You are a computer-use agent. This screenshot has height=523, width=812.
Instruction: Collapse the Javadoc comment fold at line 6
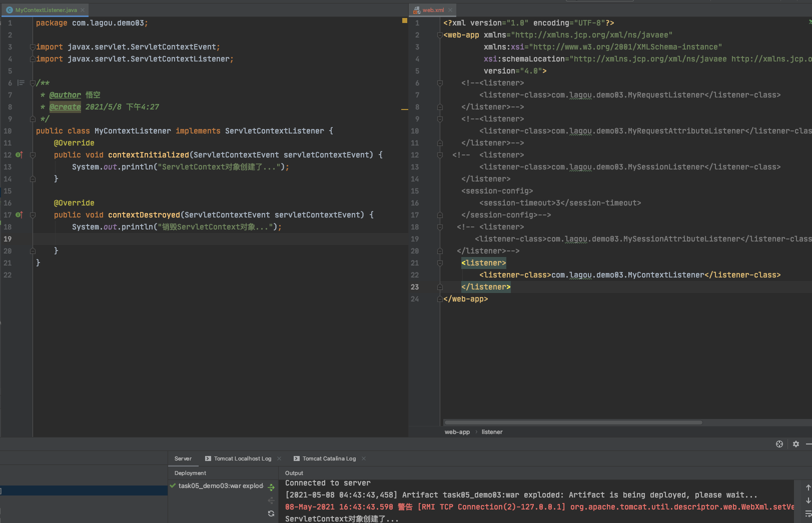click(33, 83)
